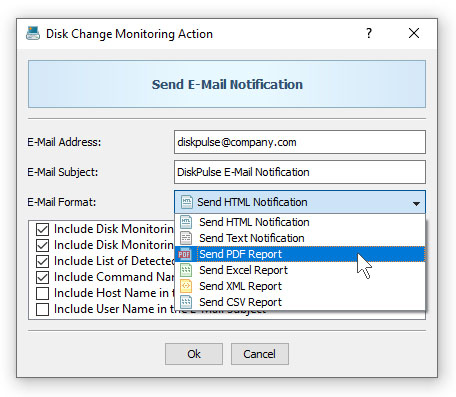Uncheck first Include Disk Monitoring checkbox

point(42,229)
